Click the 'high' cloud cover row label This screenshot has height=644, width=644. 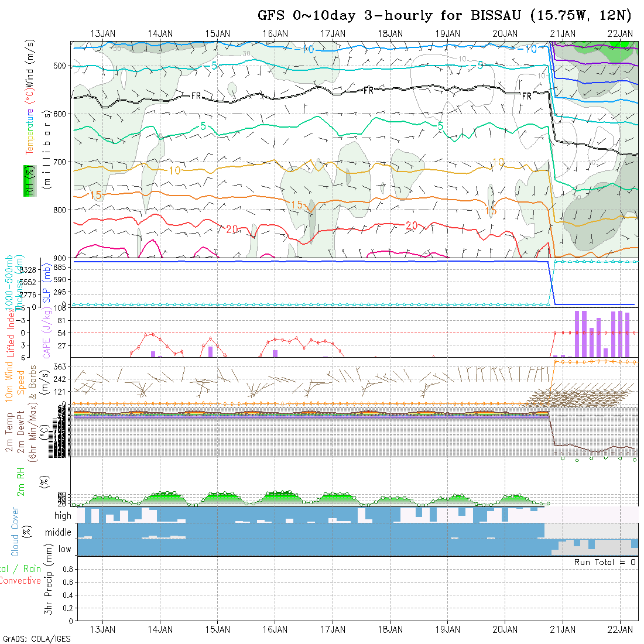(63, 516)
